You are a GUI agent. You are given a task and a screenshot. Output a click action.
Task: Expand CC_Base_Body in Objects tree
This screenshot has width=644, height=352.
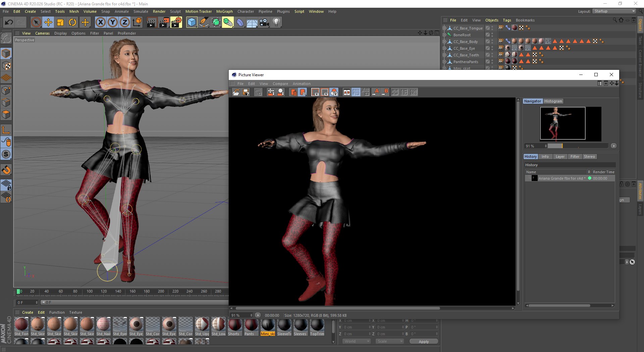(444, 42)
